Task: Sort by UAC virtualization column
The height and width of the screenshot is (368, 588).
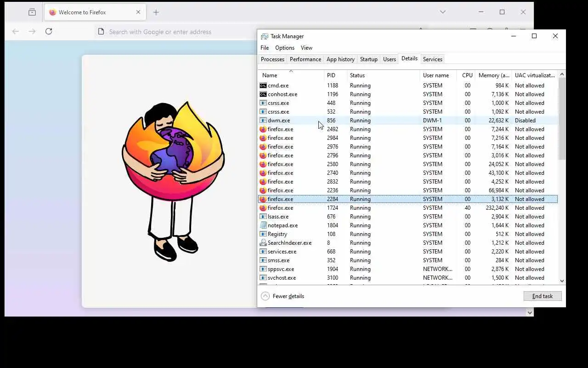Action: click(x=535, y=75)
